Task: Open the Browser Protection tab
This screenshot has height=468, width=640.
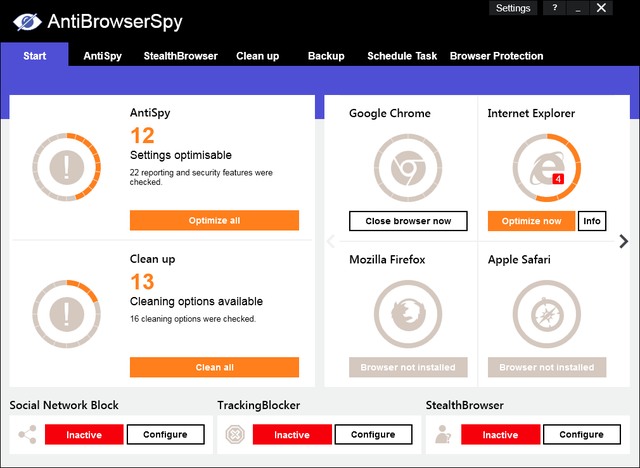Action: (x=496, y=56)
